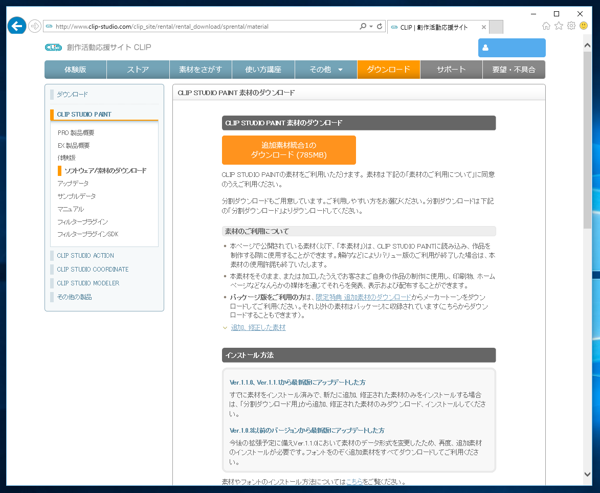Open the サポート navigation tab

(451, 69)
